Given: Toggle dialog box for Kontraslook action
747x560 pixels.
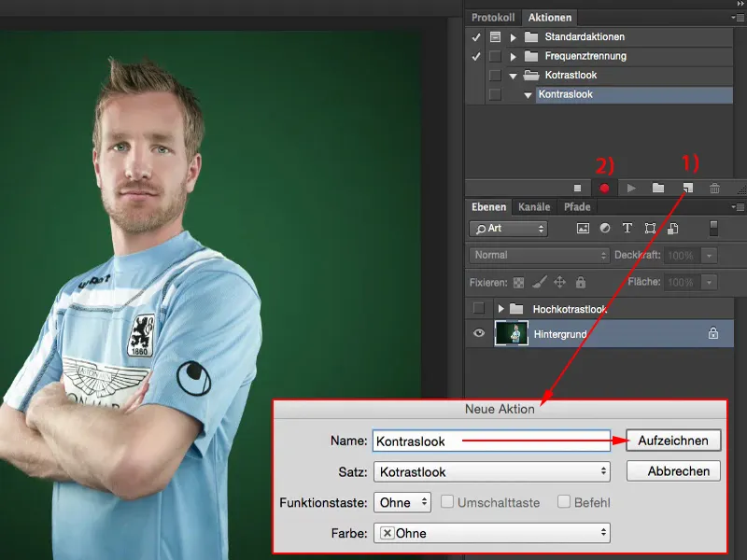Looking at the screenshot, I should coord(495,94).
